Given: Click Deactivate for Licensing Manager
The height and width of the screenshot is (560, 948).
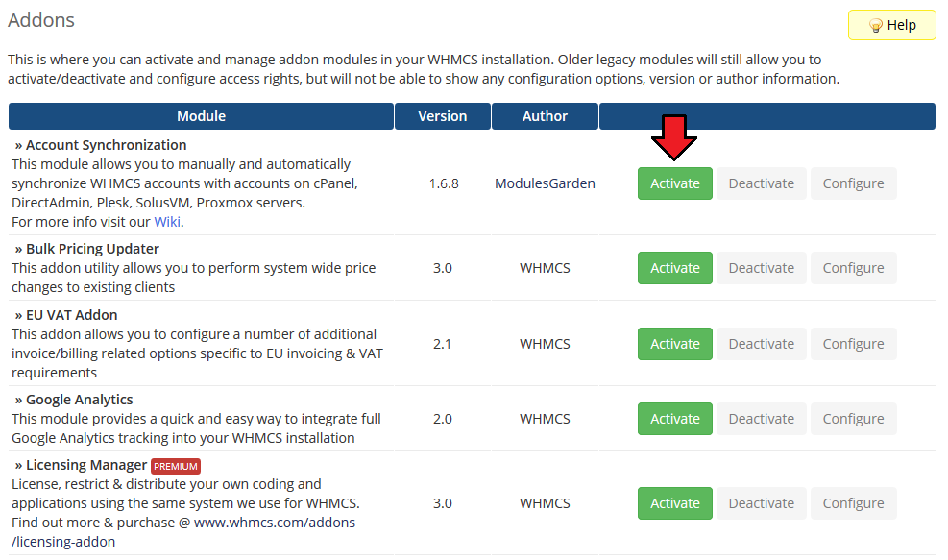Looking at the screenshot, I should click(x=761, y=503).
